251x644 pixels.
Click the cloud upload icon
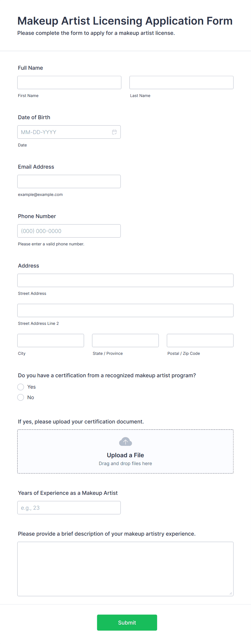click(125, 442)
